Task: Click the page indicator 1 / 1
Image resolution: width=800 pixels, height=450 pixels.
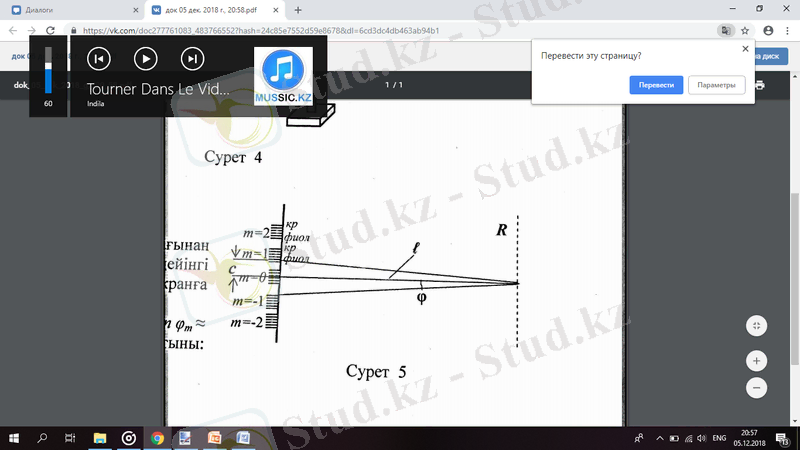Action: pyautogui.click(x=394, y=85)
